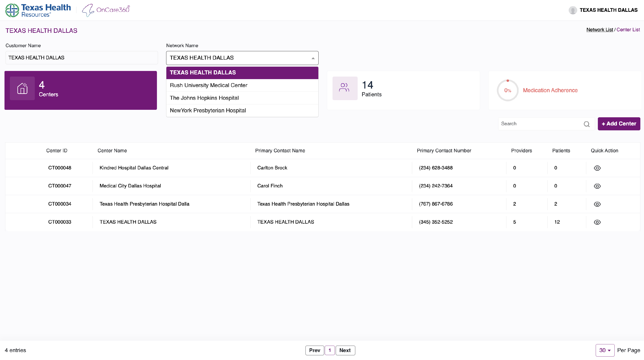The height and width of the screenshot is (360, 644).
Task: Click the 0% Medication Adherence gauge
Action: pyautogui.click(x=507, y=90)
